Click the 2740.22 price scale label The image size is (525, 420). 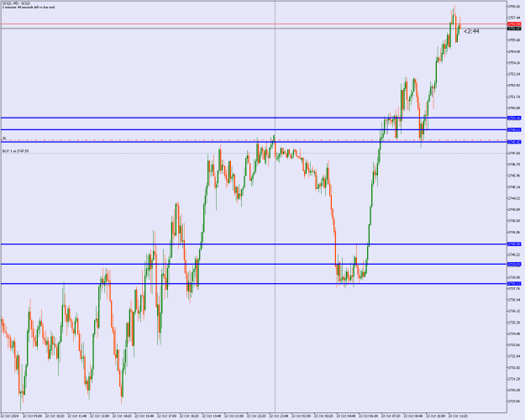[514, 255]
